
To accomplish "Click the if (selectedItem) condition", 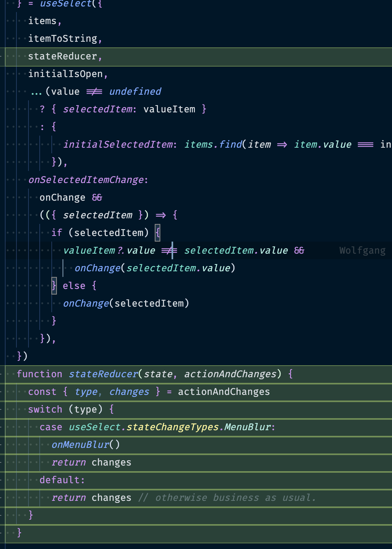I will 100,232.
